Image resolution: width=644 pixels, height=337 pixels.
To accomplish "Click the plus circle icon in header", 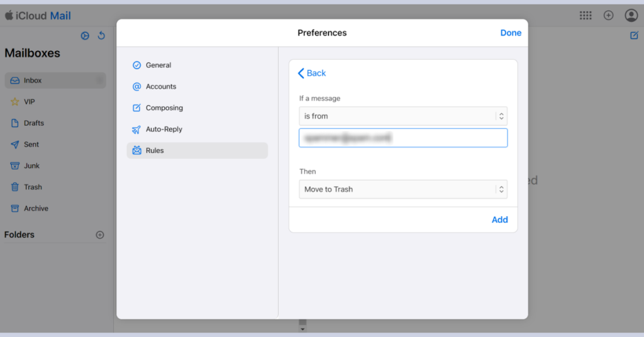I will (x=608, y=16).
